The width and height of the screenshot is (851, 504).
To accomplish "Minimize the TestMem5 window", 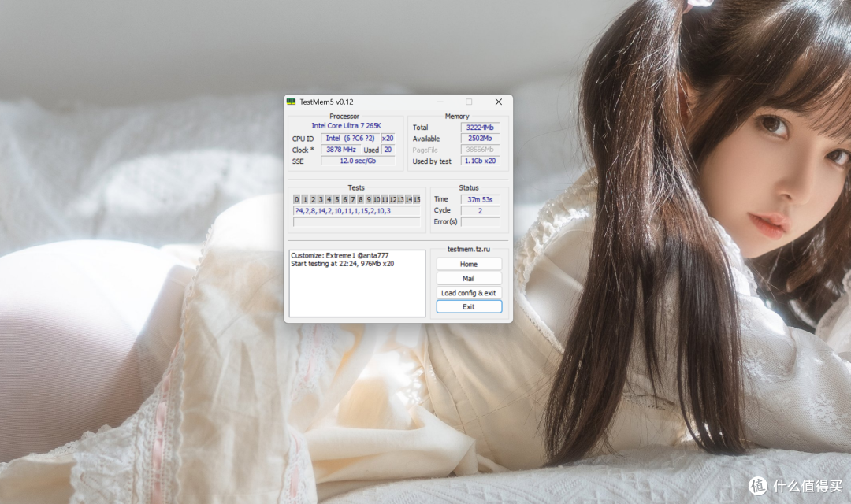I will click(440, 102).
